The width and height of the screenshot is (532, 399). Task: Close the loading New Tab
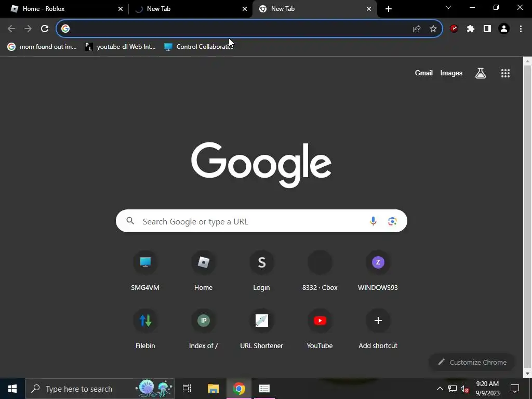coord(245,9)
